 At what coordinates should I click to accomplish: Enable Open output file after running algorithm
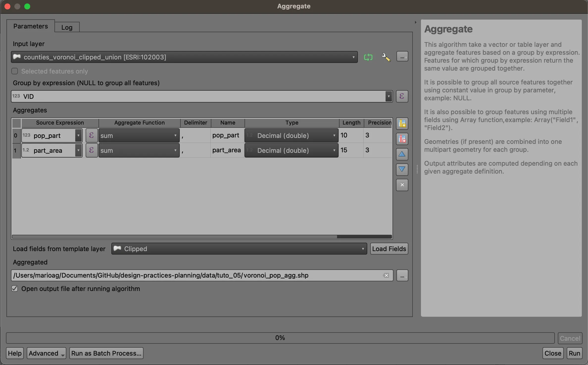point(15,288)
